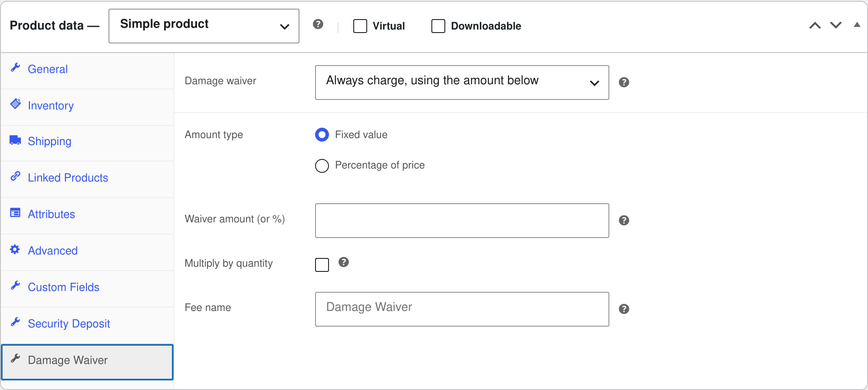
Task: Open the Damage Waiver tab
Action: 87,362
